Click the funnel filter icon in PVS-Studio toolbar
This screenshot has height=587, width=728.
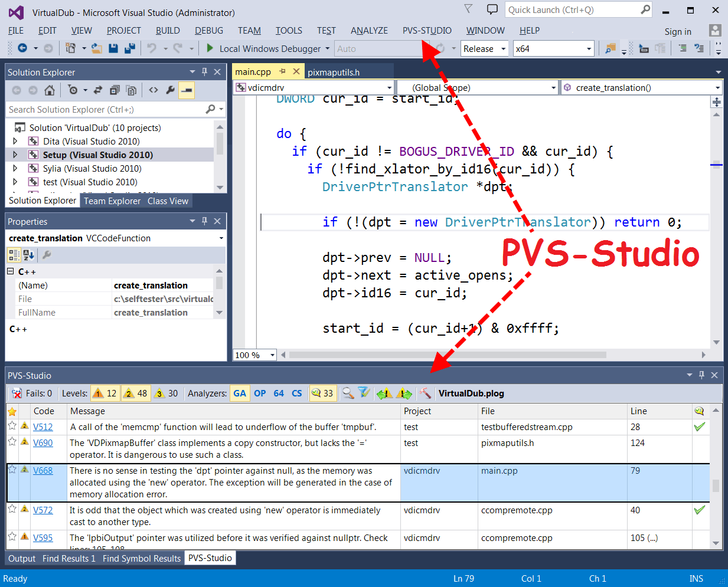pos(364,393)
